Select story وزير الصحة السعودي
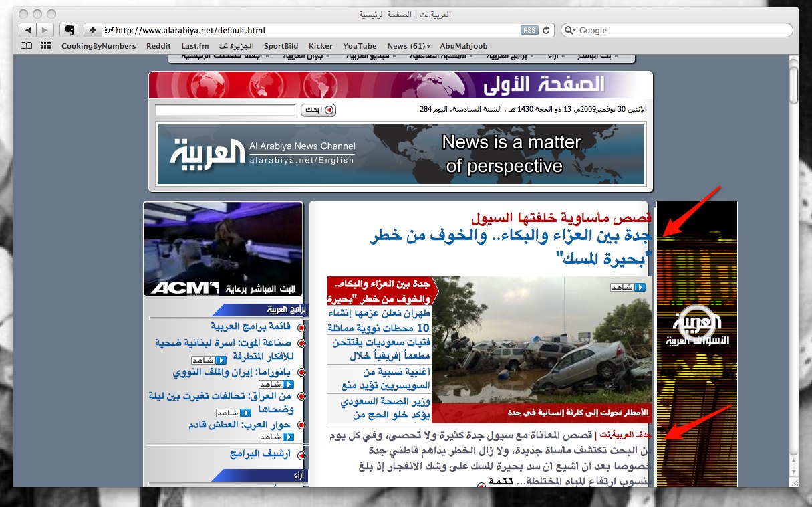 coord(380,408)
